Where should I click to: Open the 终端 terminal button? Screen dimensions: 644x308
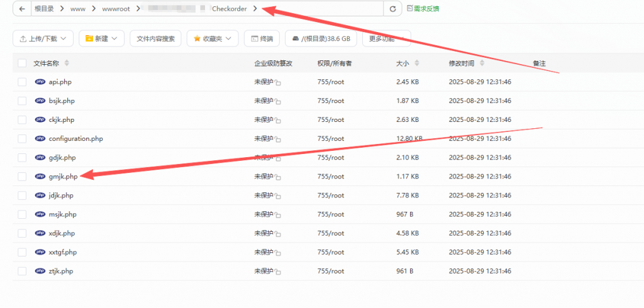point(261,38)
